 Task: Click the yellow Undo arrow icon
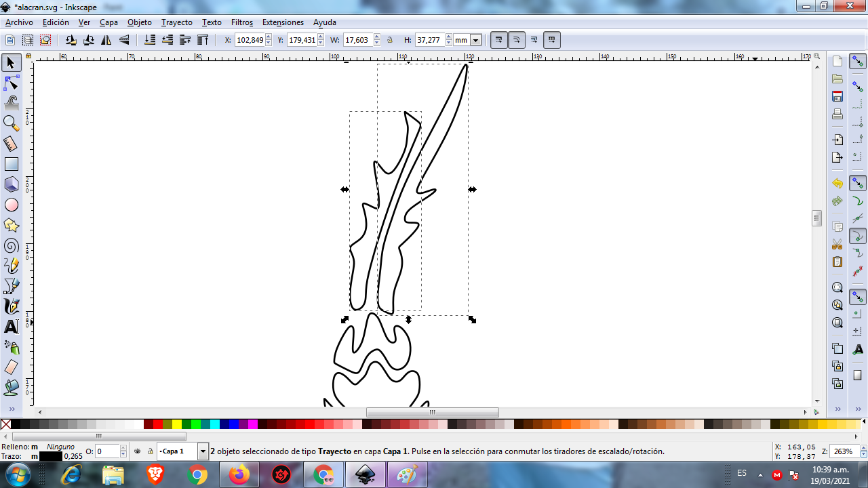point(837,183)
